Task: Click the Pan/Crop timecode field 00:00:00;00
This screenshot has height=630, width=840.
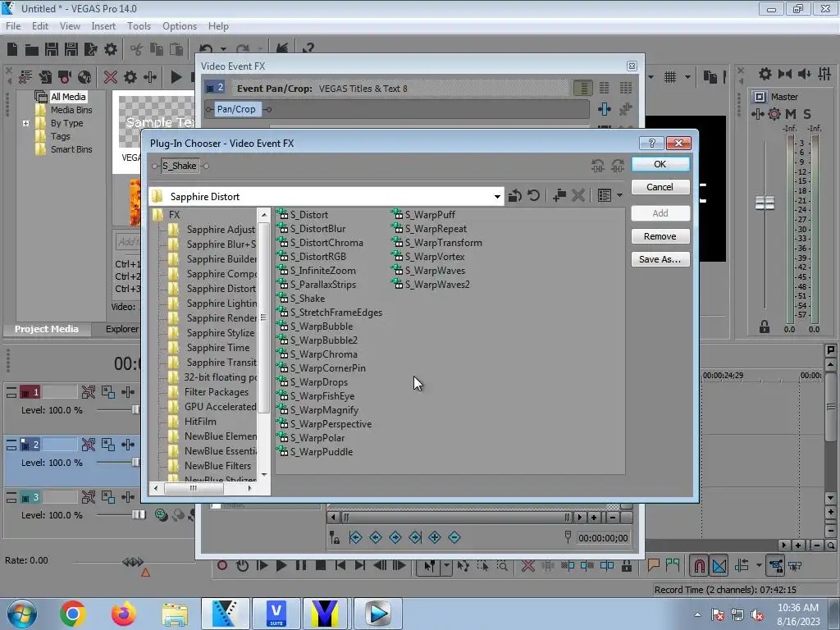Action: click(x=603, y=538)
